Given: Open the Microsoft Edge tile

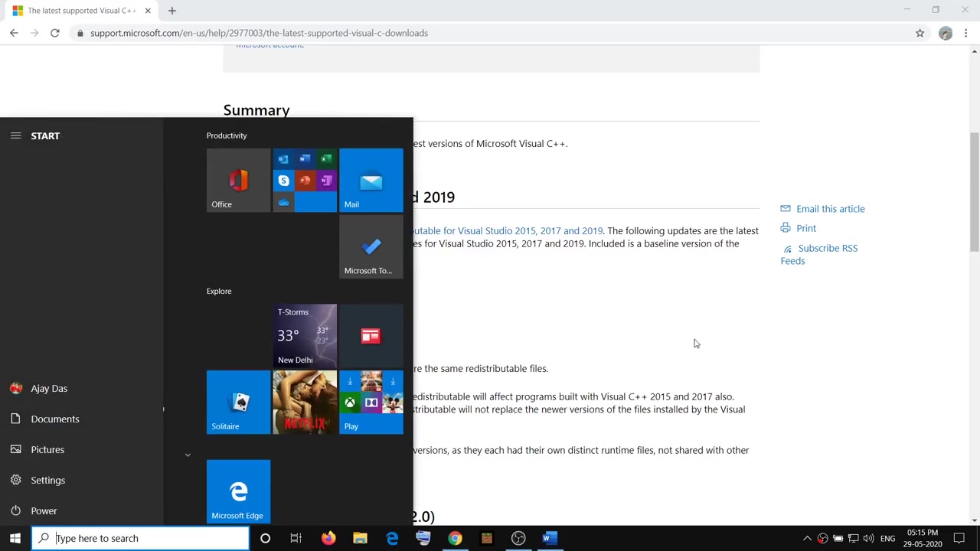Looking at the screenshot, I should pos(238,490).
